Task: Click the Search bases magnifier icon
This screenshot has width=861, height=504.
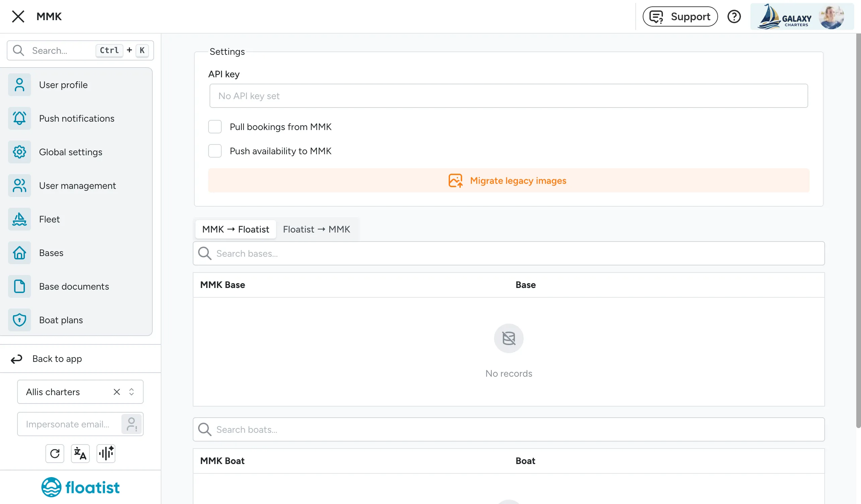Action: pos(205,254)
